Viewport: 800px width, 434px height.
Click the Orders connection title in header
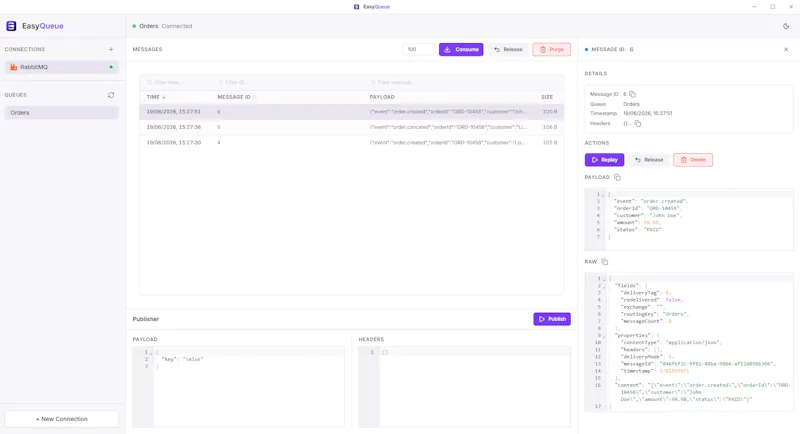coord(148,26)
